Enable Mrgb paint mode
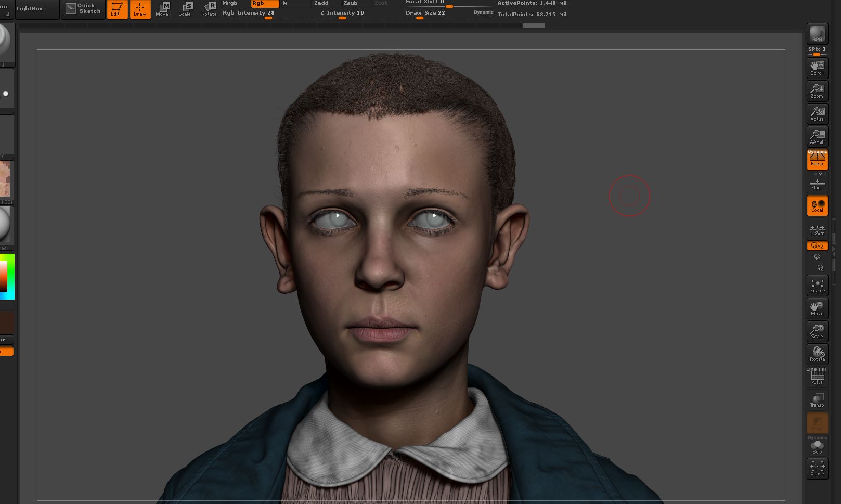841x504 pixels. tap(235, 3)
